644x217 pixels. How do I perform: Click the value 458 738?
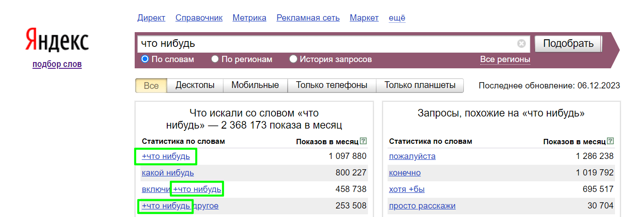[x=351, y=189]
